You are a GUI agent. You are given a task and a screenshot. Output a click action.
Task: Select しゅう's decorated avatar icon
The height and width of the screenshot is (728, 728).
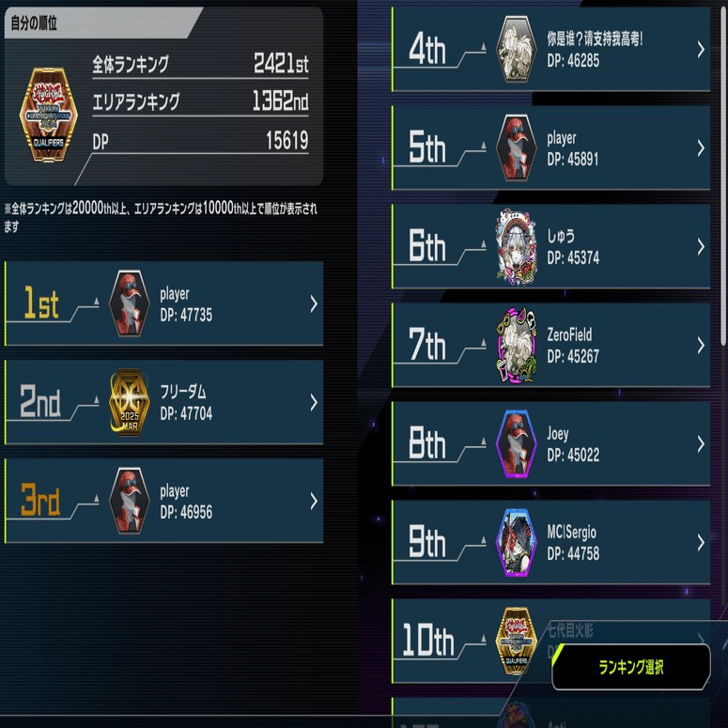coord(516,246)
